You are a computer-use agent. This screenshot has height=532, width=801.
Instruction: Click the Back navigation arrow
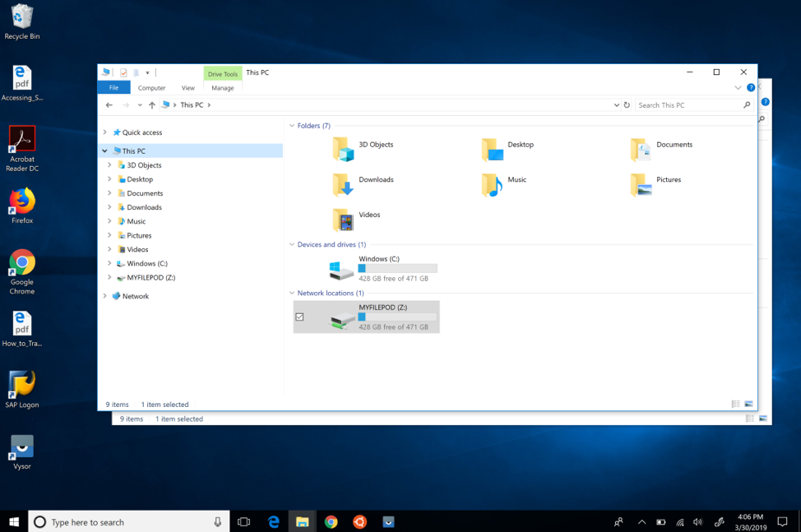[x=109, y=105]
